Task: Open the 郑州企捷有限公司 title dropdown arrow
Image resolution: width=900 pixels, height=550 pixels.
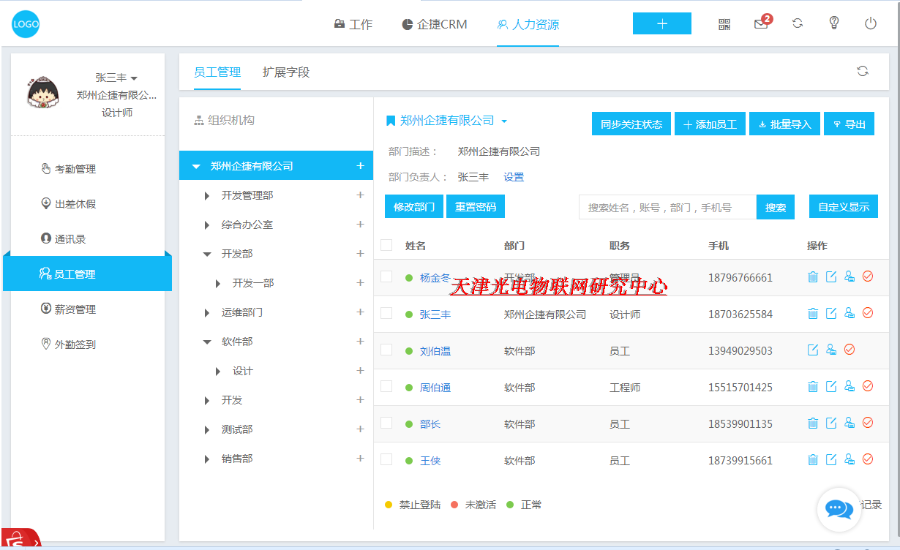Action: point(504,121)
